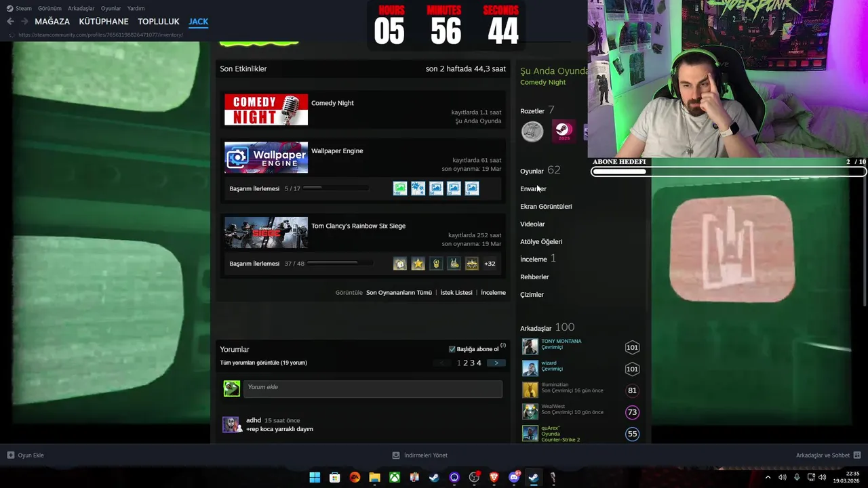This screenshot has height=488, width=868.
Task: Open Rainbow Six achievement icon next to +32
Action: tap(472, 264)
